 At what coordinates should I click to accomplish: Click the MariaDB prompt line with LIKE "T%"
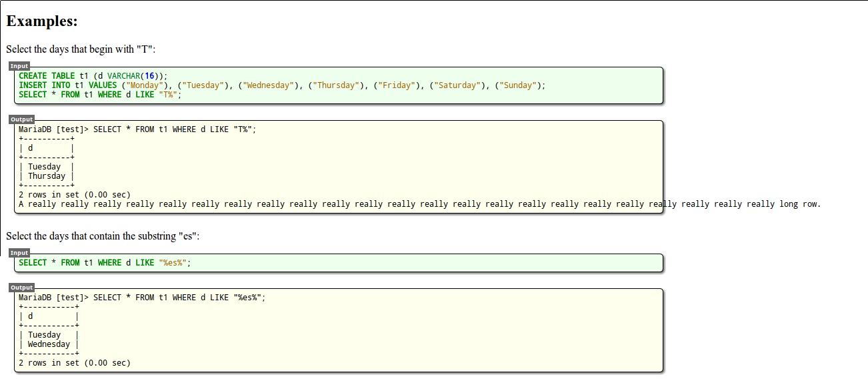click(x=137, y=129)
